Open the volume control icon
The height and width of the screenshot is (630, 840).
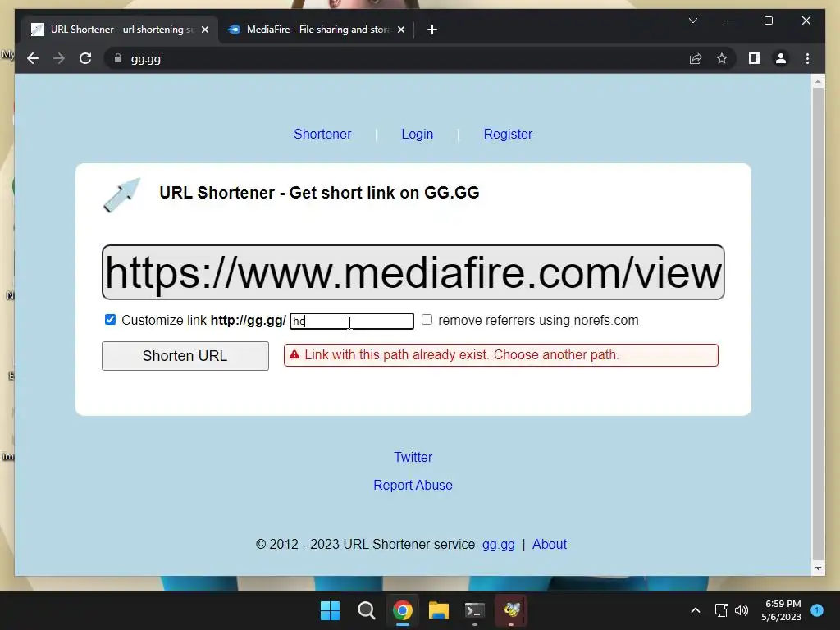(742, 610)
